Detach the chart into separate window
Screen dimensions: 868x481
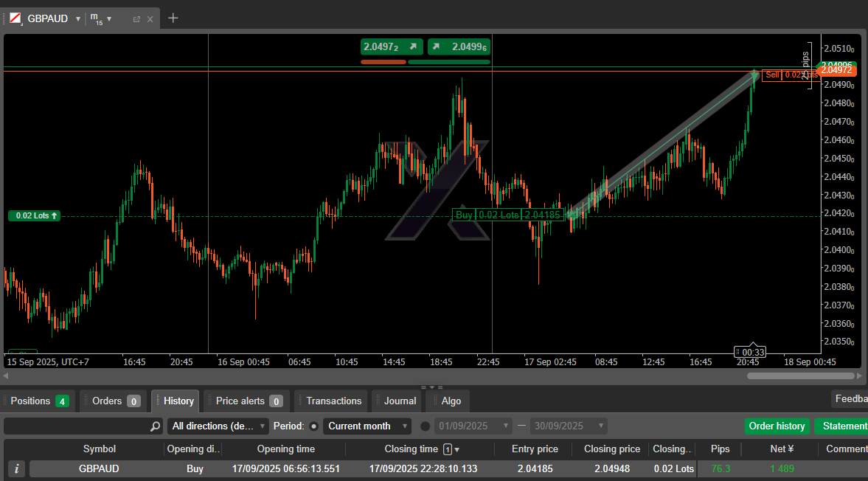136,19
